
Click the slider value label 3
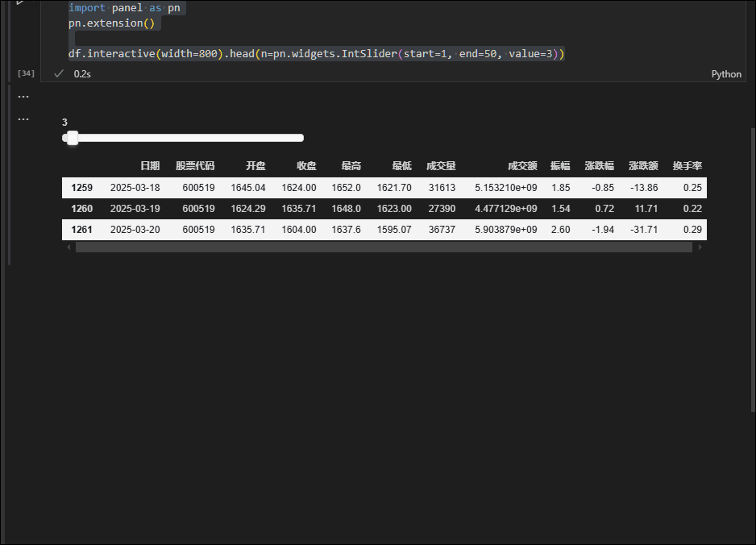64,122
